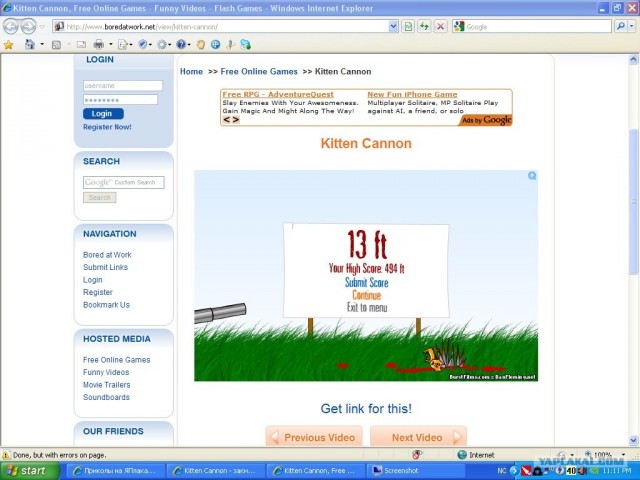
Task: Click the zoom magnifier icon in game corner
Action: coord(532,176)
